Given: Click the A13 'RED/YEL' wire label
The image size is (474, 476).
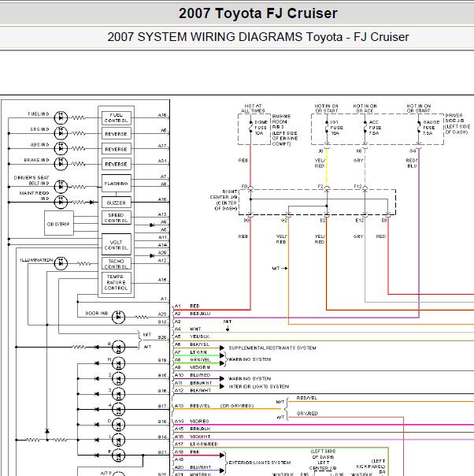Looking at the screenshot, I should click(200, 406).
